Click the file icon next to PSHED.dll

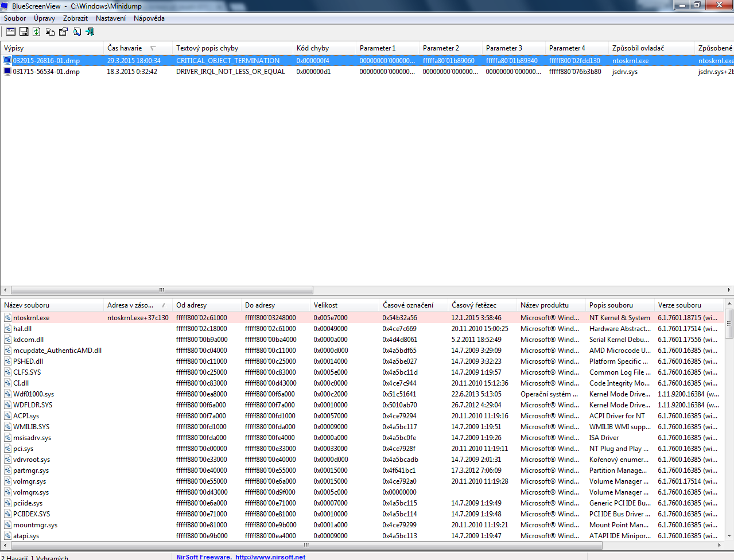8,361
